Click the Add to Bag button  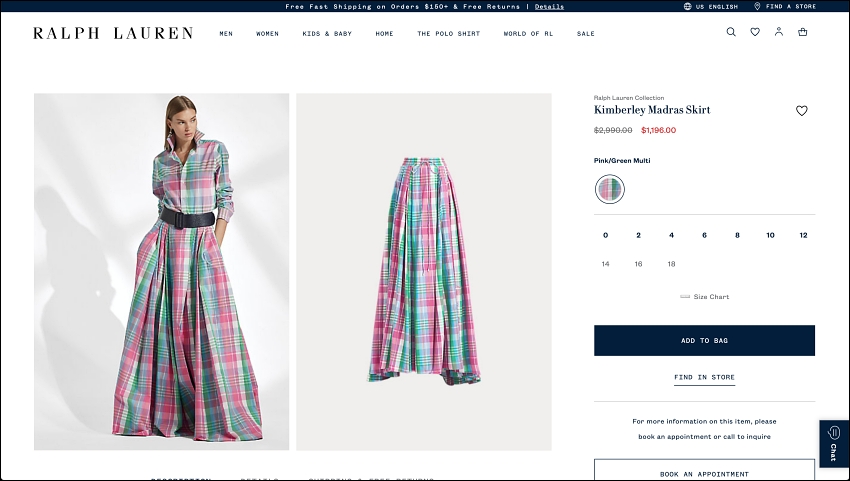pos(704,341)
